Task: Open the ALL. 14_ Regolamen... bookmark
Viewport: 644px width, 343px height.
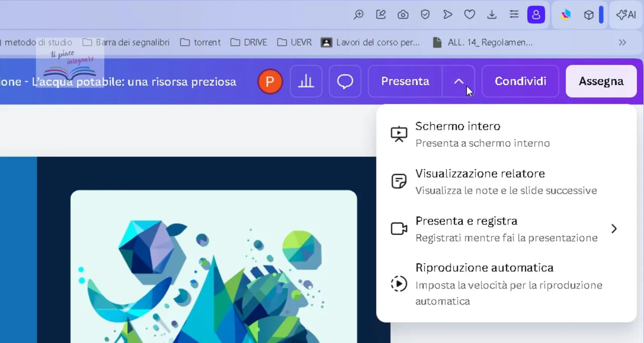Action: (482, 42)
